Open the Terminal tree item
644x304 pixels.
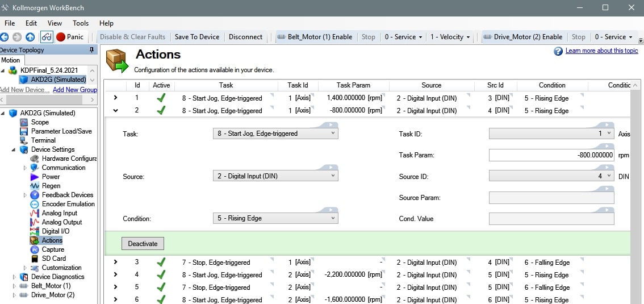click(x=43, y=140)
